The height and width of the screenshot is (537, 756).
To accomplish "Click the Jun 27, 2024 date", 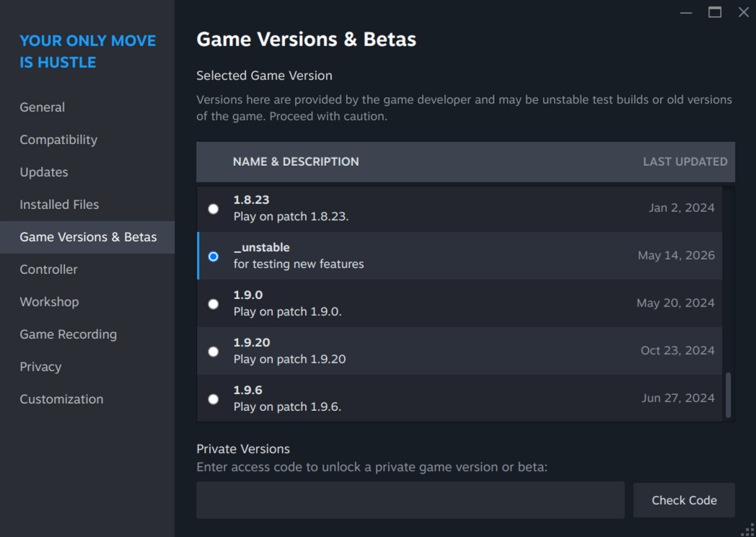I will pyautogui.click(x=678, y=398).
